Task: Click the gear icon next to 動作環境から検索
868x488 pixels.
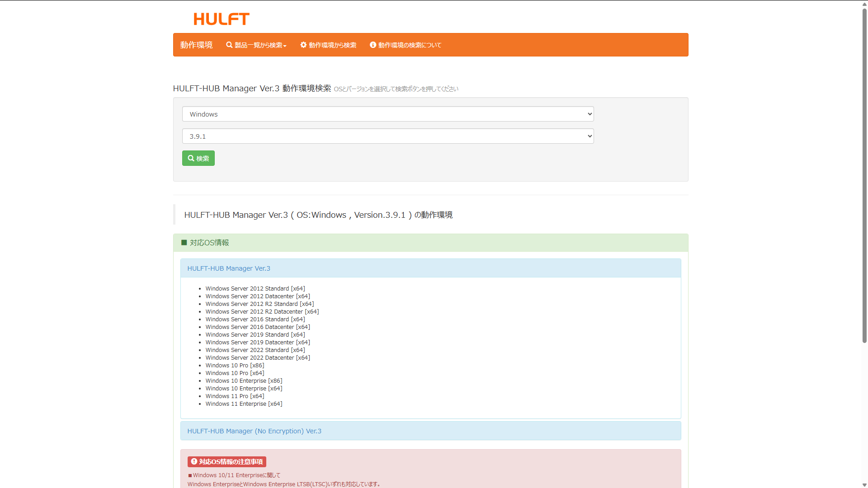Action: [303, 45]
